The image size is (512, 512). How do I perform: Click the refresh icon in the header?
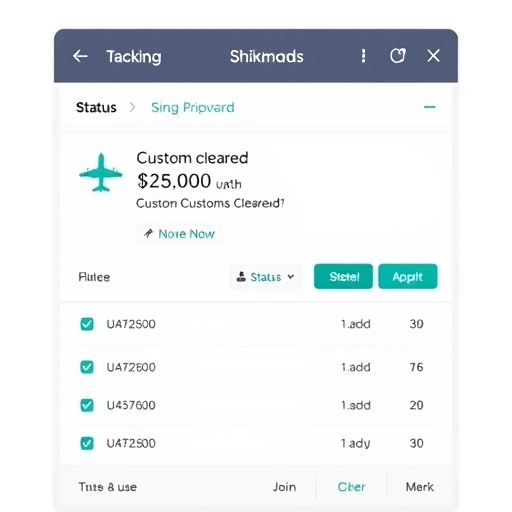point(398,56)
